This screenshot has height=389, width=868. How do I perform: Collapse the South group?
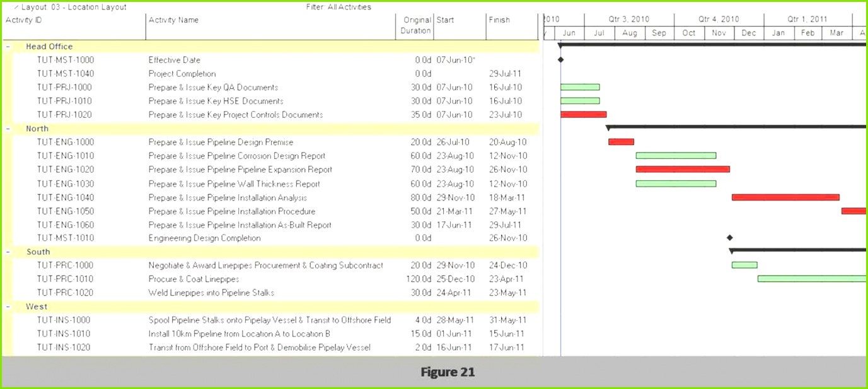point(8,252)
